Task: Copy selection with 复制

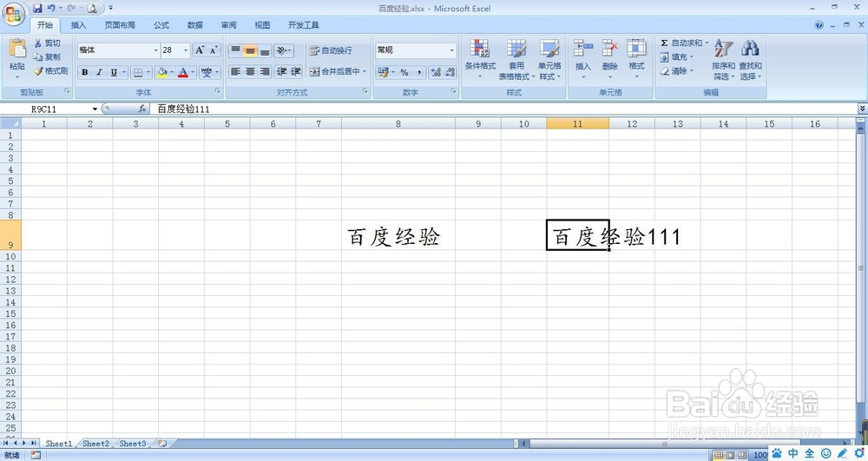Action: click(x=47, y=57)
